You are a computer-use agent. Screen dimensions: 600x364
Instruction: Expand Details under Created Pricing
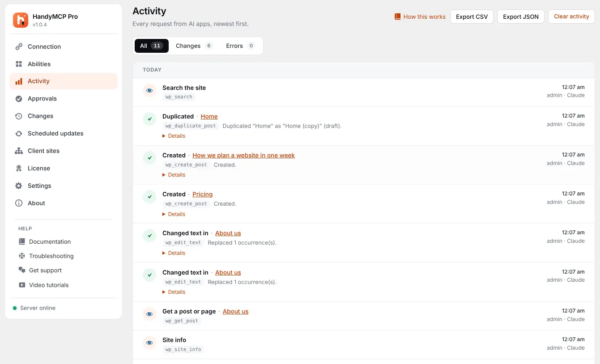(174, 214)
